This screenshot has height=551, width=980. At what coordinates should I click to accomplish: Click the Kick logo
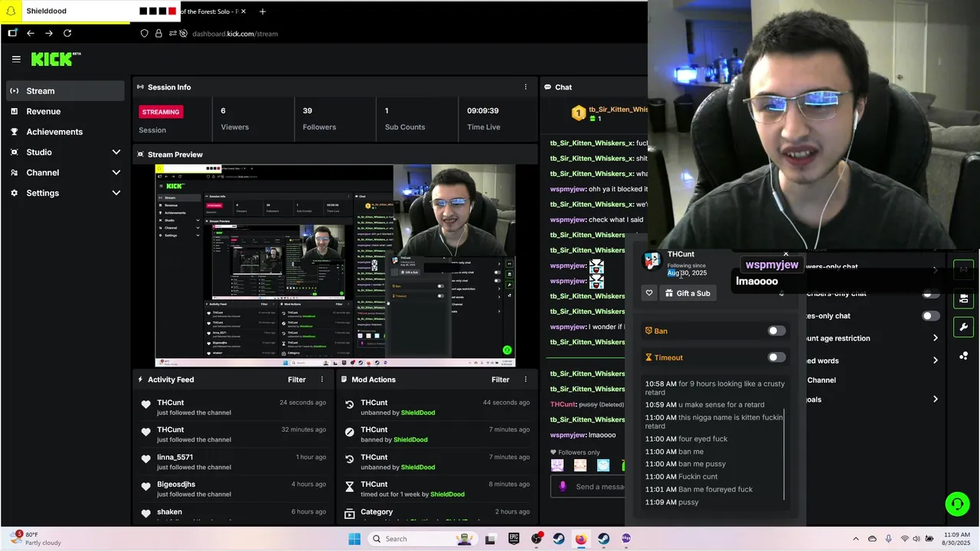56,59
